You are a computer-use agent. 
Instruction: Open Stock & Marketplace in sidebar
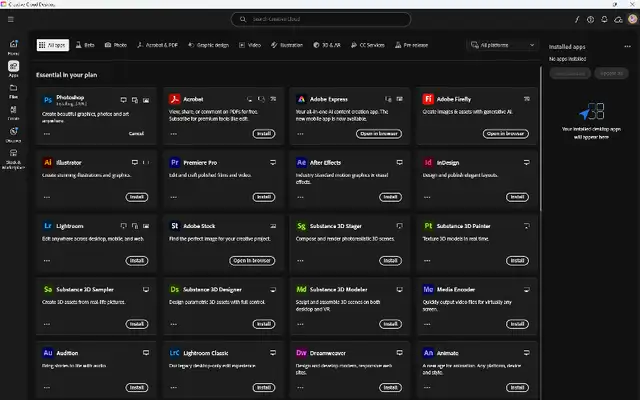[x=13, y=159]
